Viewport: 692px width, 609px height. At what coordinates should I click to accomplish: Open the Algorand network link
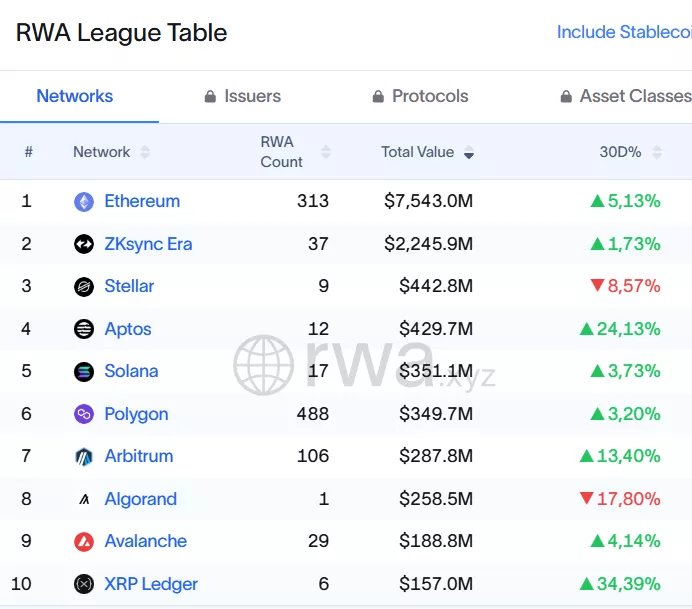(140, 499)
